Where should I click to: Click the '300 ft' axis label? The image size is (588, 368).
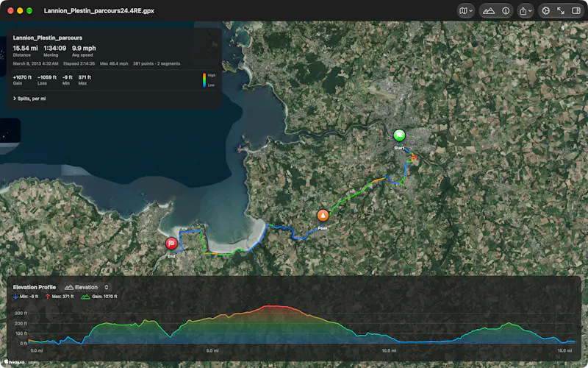(x=21, y=314)
